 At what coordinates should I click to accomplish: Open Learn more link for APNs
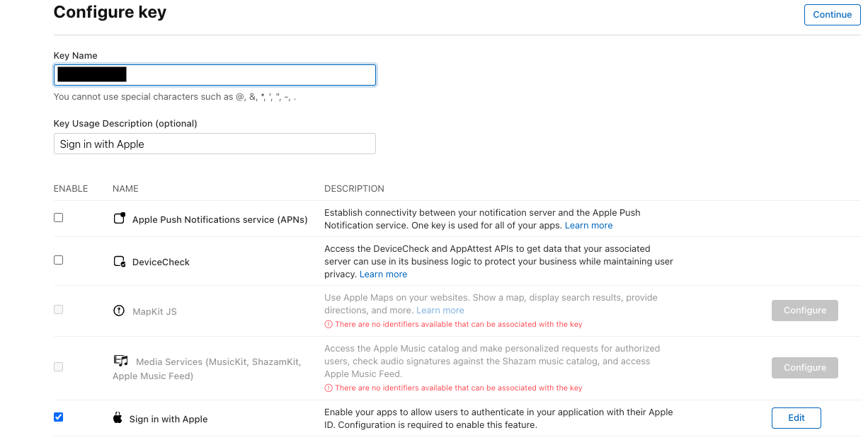coord(588,226)
